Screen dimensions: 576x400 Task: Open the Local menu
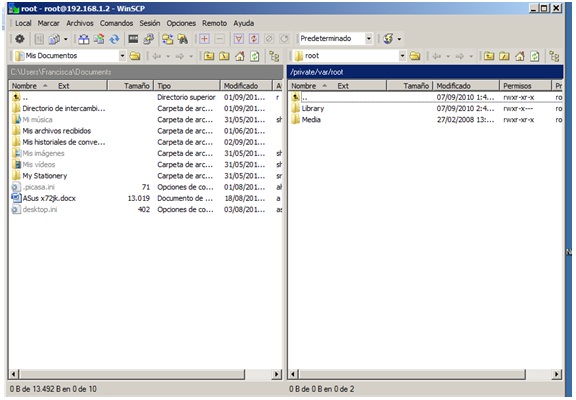tap(23, 23)
